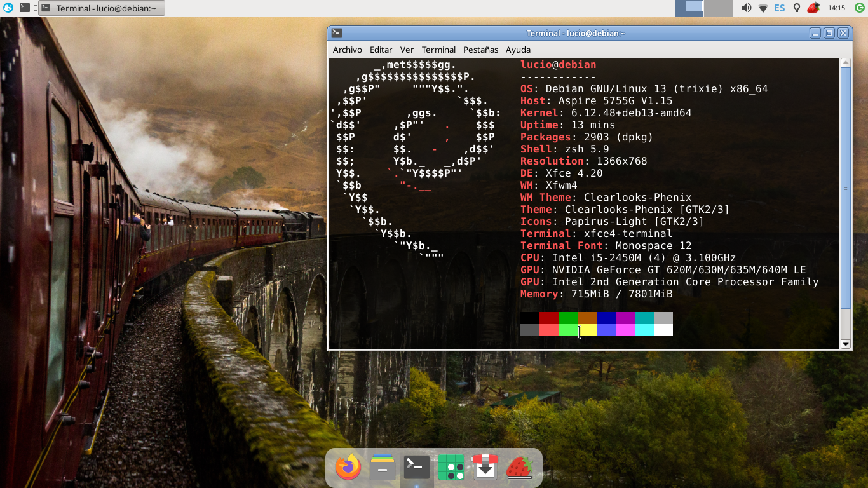The image size is (868, 488).
Task: Click the teal color block in the top row
Action: click(644, 318)
